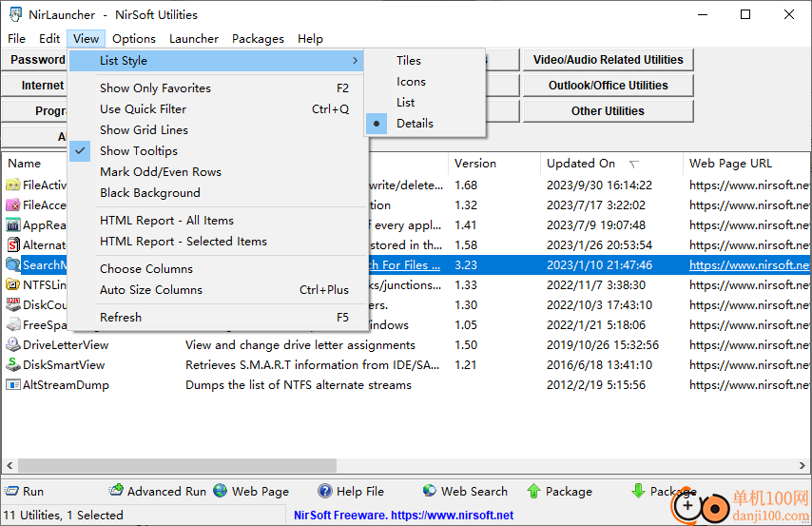Click AltStreamDump date 2012/2/19 5:15:56
Viewport: 812px width, 526px height.
click(x=596, y=385)
